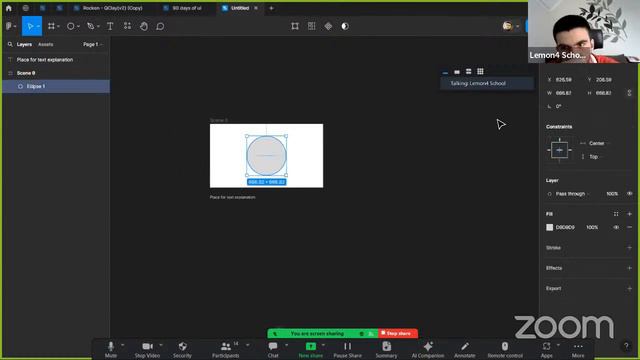Open a new tab with plus button

[x=271, y=8]
